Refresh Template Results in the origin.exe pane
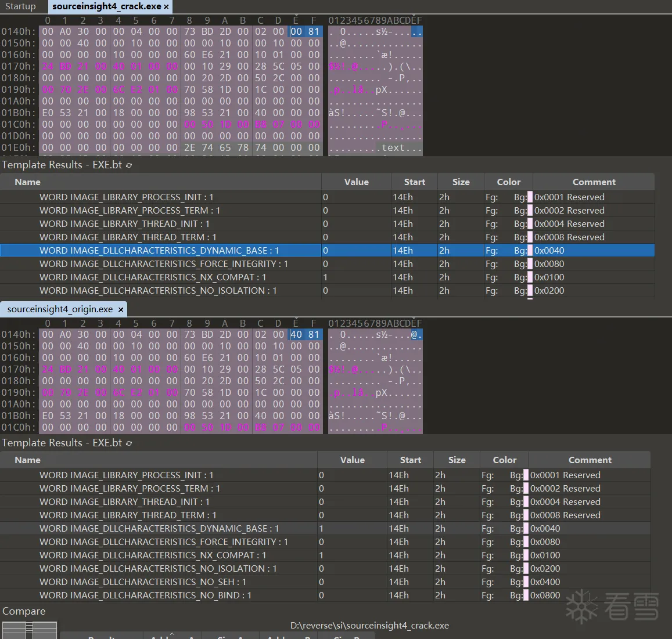This screenshot has width=672, height=639. pyautogui.click(x=129, y=443)
